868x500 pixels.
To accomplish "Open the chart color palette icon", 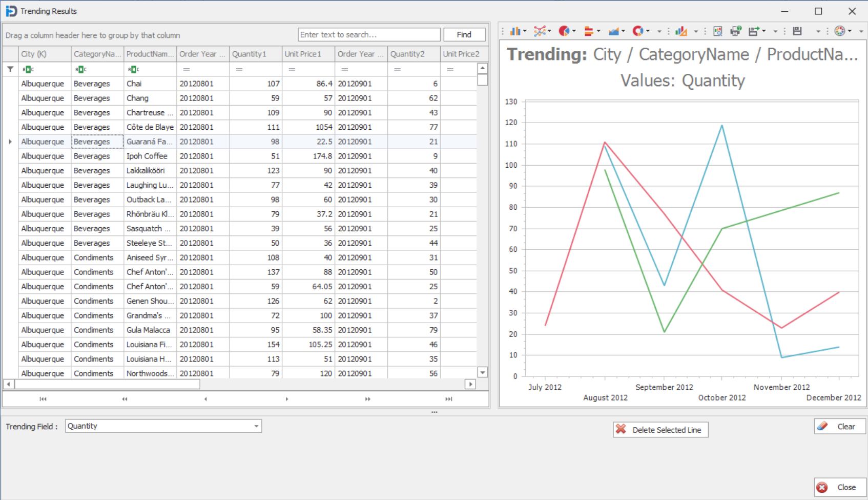I will [839, 31].
